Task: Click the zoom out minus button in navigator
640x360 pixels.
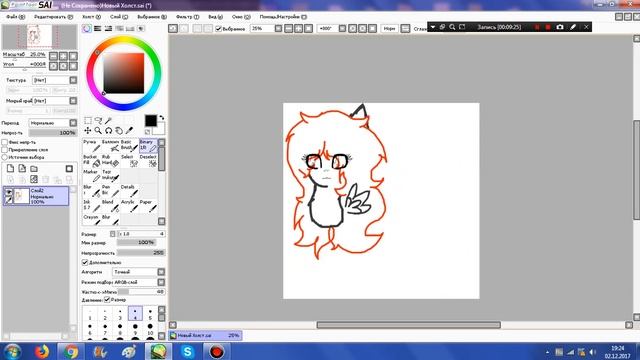Action: point(53,56)
